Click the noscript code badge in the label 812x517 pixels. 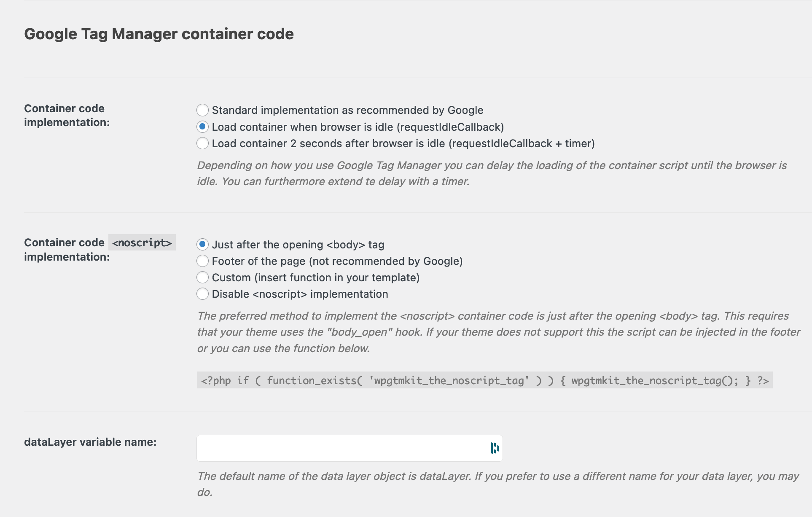click(x=142, y=242)
